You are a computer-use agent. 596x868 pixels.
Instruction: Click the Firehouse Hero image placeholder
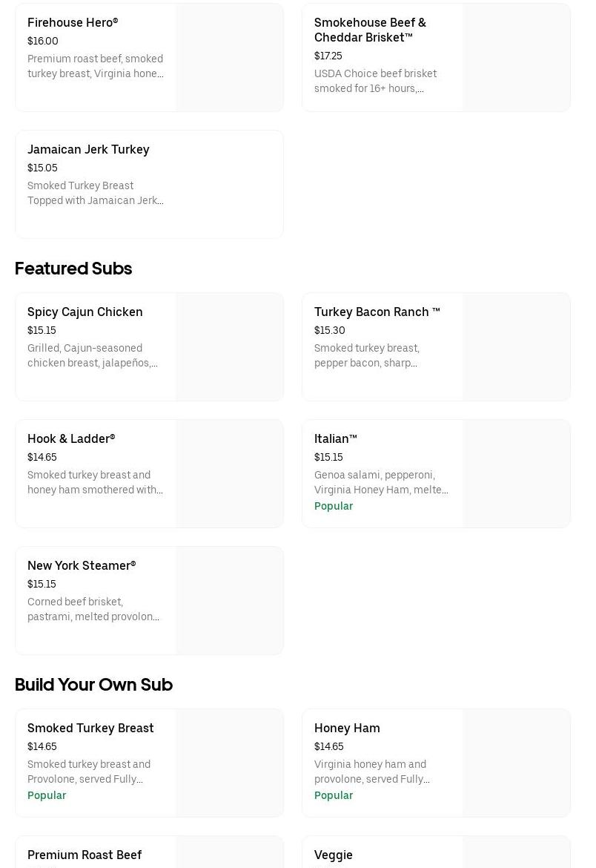pos(230,58)
